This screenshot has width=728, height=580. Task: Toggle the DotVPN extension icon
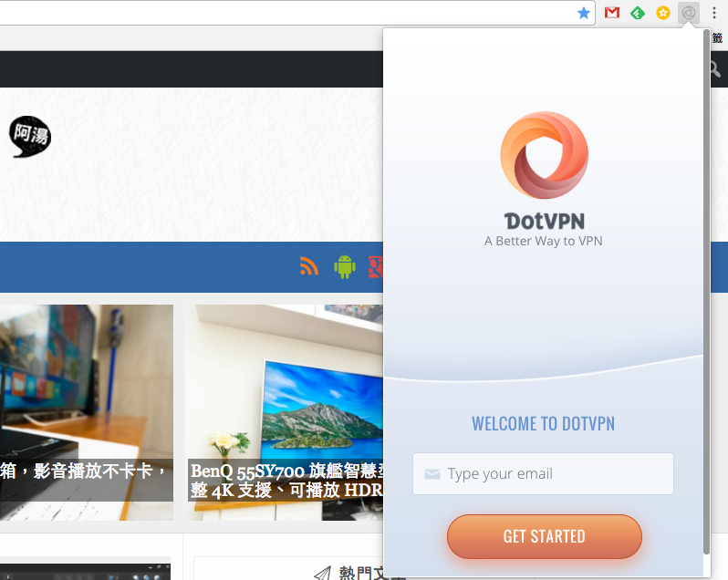coord(689,13)
